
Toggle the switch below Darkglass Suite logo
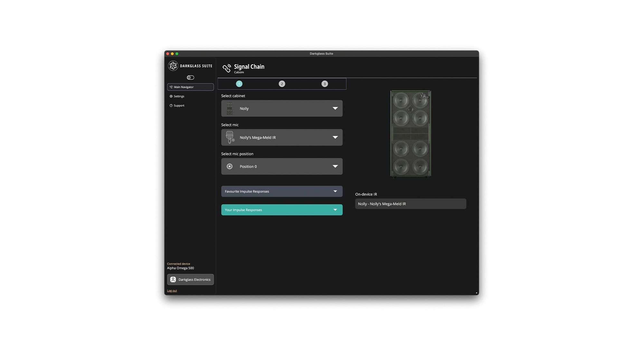tap(190, 78)
